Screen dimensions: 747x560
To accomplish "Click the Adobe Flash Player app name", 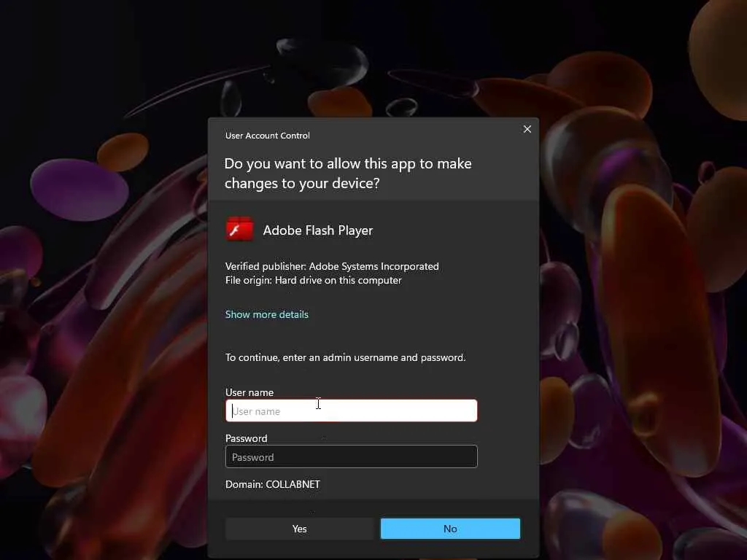I will 318,230.
